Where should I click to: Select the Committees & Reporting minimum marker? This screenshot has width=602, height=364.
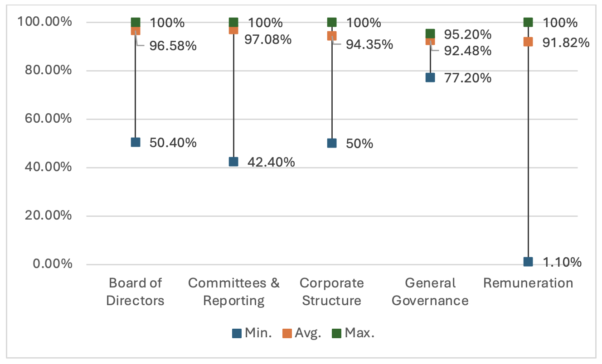(x=233, y=162)
